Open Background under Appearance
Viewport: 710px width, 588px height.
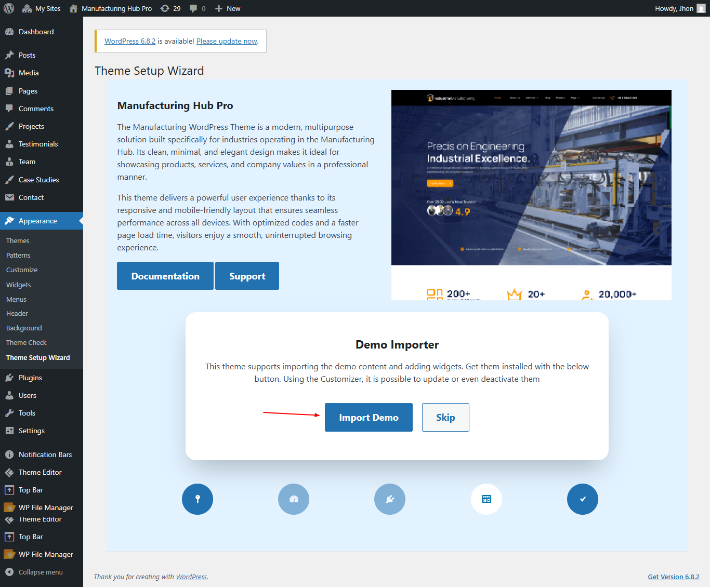pos(24,328)
